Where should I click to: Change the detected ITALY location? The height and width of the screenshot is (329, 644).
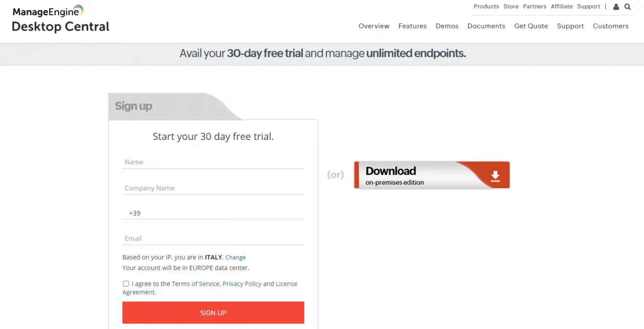tap(235, 257)
